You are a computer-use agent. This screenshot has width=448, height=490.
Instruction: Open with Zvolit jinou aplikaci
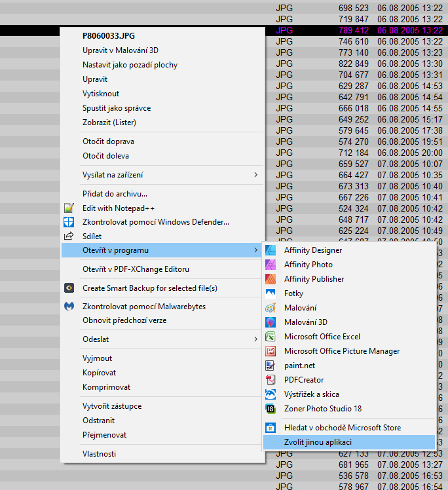click(349, 442)
